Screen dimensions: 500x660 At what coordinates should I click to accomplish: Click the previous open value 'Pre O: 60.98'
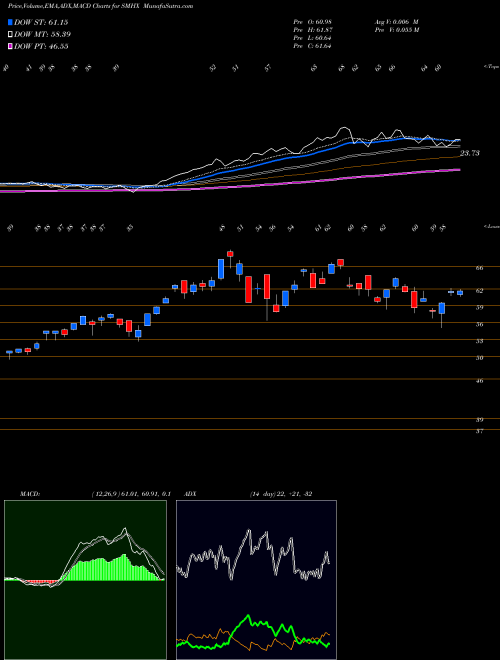[312, 22]
